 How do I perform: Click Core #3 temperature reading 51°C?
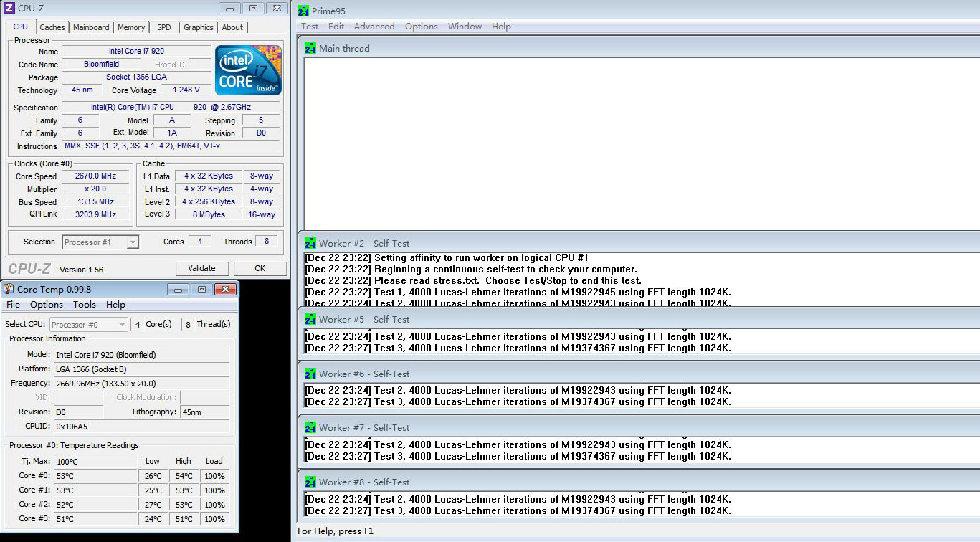(x=95, y=519)
